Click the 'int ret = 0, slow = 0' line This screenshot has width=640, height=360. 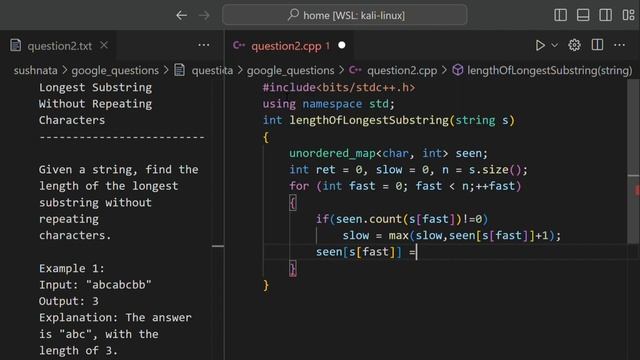coord(408,169)
